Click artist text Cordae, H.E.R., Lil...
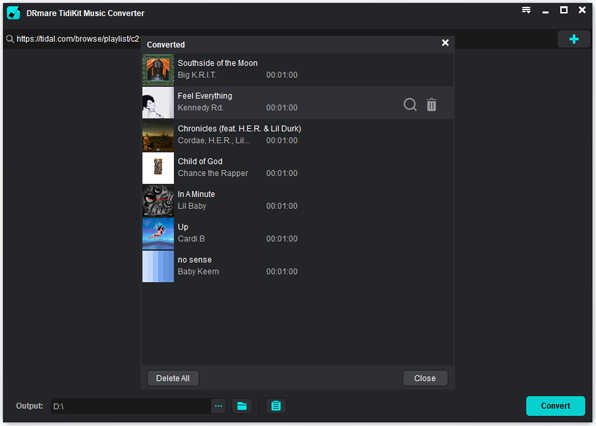Image resolution: width=596 pixels, height=426 pixels. (214, 141)
